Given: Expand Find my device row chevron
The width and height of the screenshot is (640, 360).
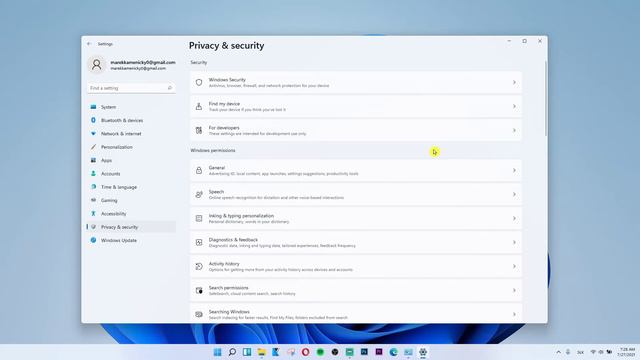Looking at the screenshot, I should coord(514,107).
